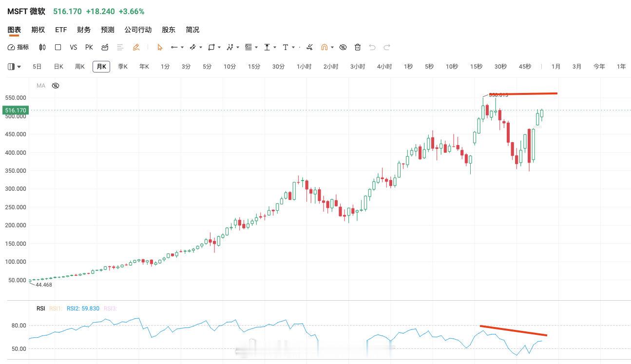Select the candlestick chart type icon
Viewport: 631px width, 364px height.
click(x=42, y=47)
